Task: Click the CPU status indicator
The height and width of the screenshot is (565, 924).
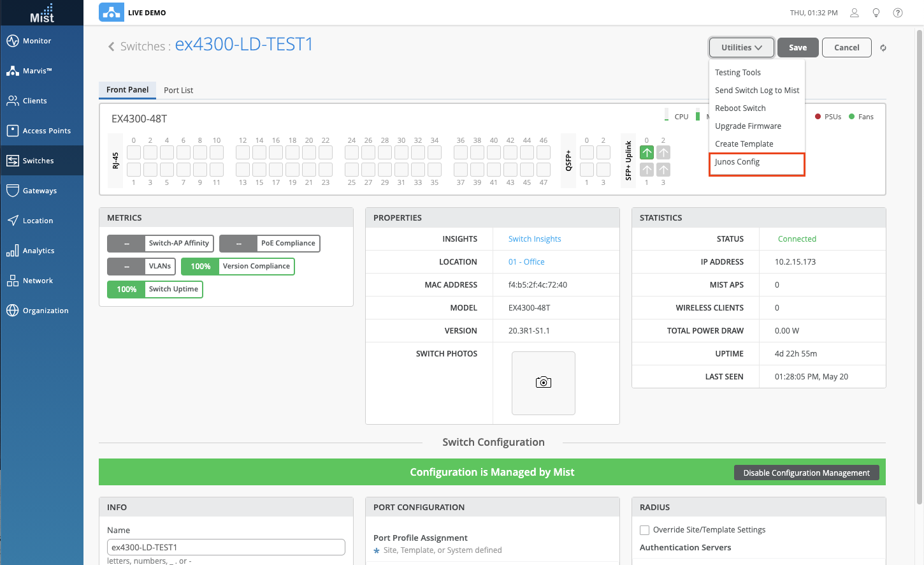Action: [x=677, y=117]
